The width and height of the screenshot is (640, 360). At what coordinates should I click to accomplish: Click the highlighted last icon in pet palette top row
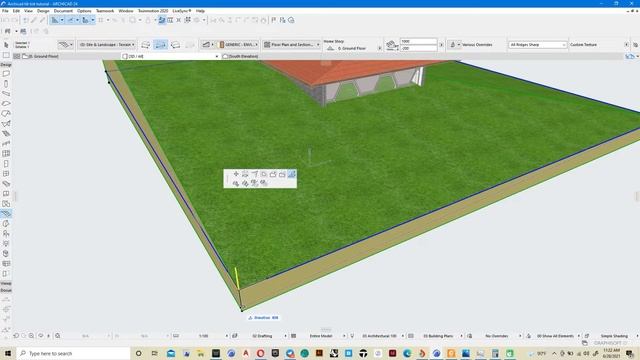pyautogui.click(x=291, y=174)
